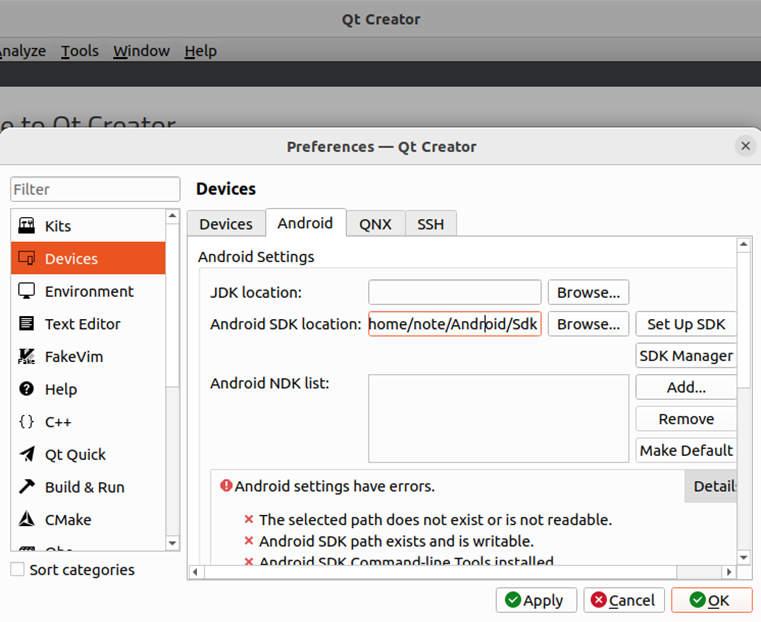Click the category list scroll-down arrow
The height and width of the screenshot is (622, 761).
click(x=172, y=543)
